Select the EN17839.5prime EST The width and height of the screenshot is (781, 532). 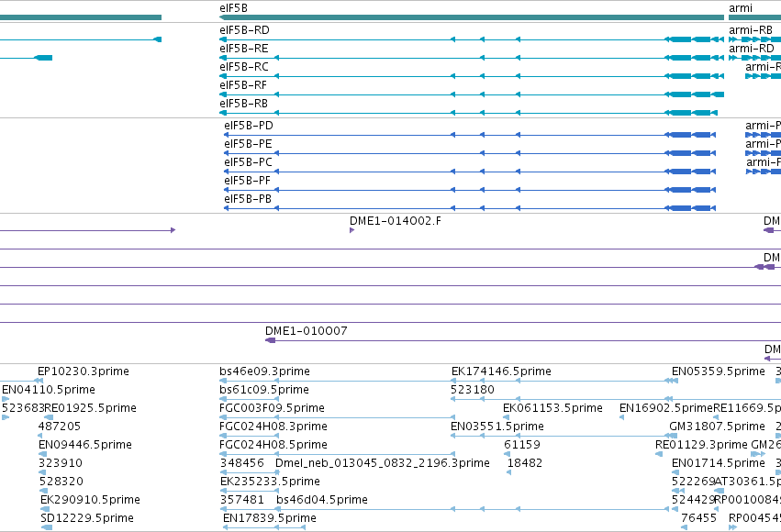(270, 518)
